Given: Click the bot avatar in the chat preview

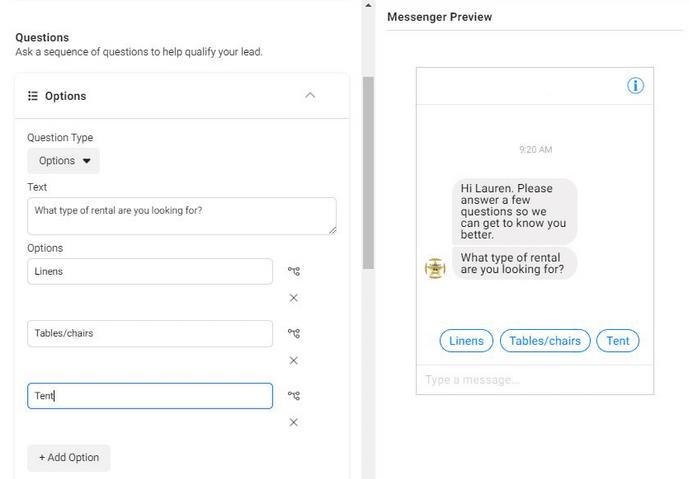Looking at the screenshot, I should point(435,268).
